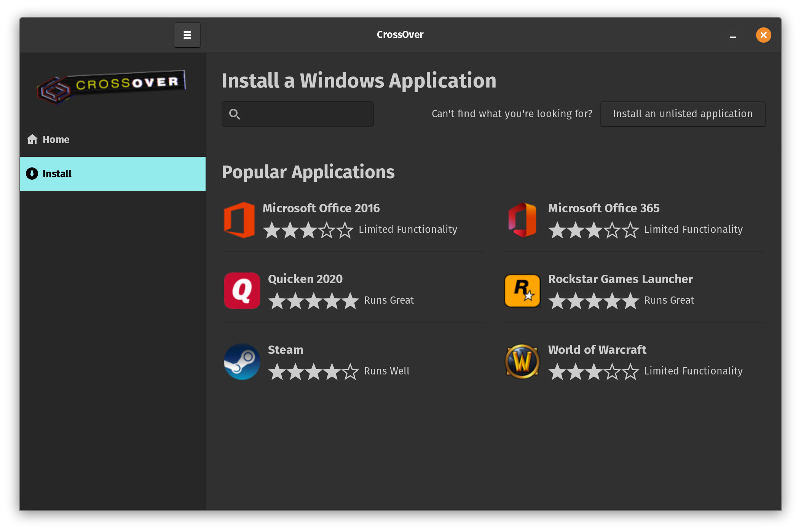The width and height of the screenshot is (801, 532).
Task: Click the Home icon in sidebar
Action: (32, 139)
